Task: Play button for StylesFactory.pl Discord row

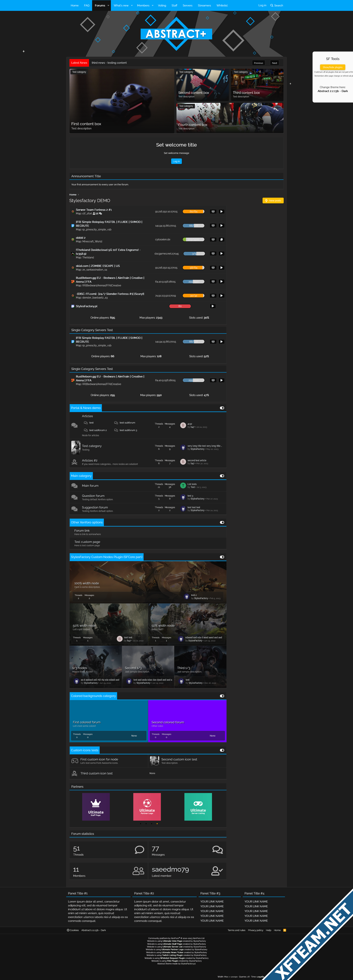Action: point(213,306)
